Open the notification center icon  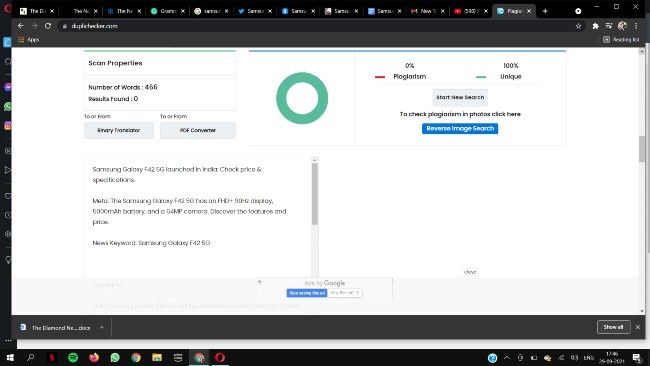point(637,357)
